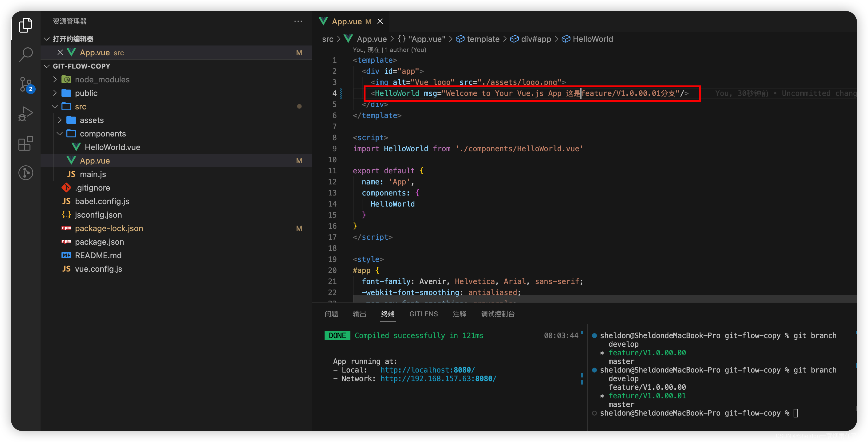Viewport: 868px width, 442px height.
Task: Switch to the 调试控制台 debug console tab
Action: 498,314
